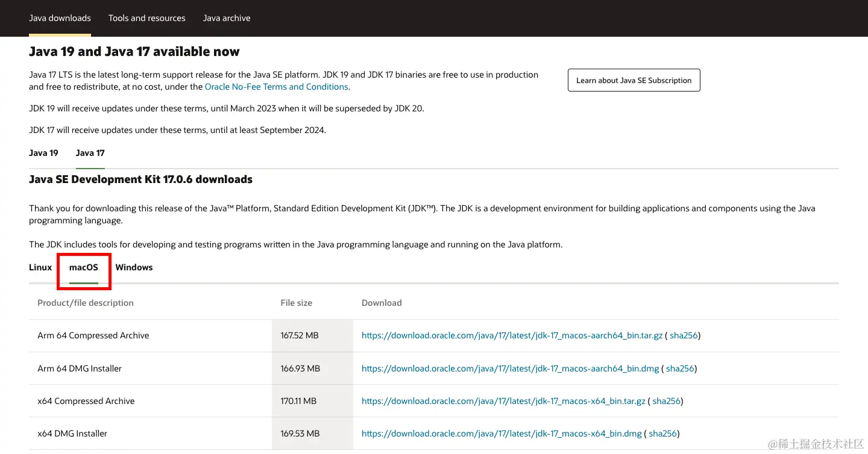Switch to the Java 19 tab
Viewport: 868px width, 454px height.
pyautogui.click(x=43, y=153)
